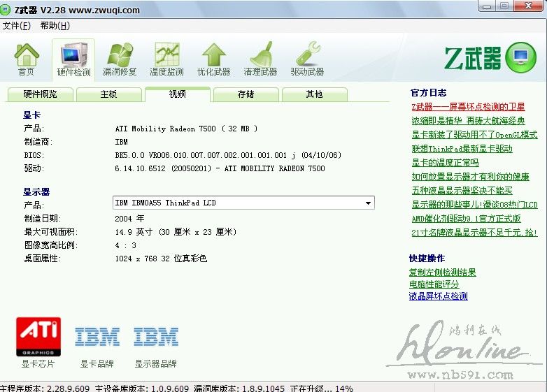
Task: Open link Z武器——屏幕坏点检测的卫星
Action: [x=468, y=107]
